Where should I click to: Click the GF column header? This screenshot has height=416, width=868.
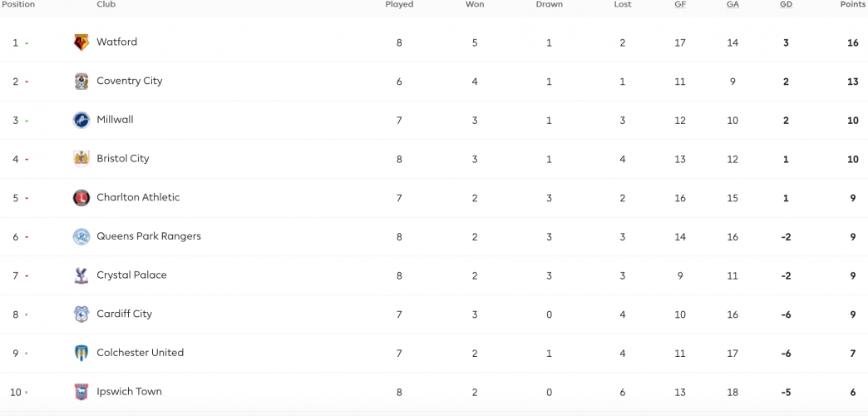[x=680, y=4]
